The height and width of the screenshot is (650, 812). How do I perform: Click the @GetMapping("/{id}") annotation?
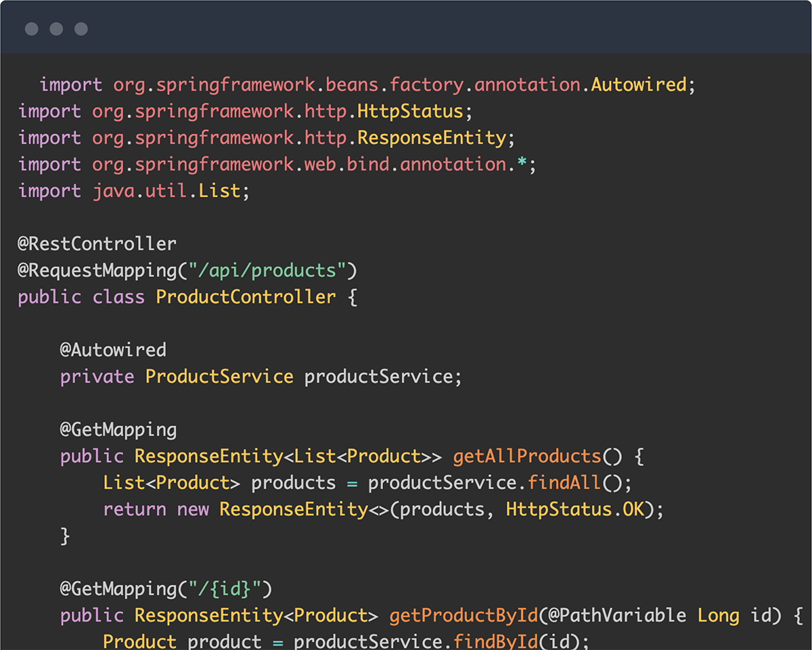[166, 589]
